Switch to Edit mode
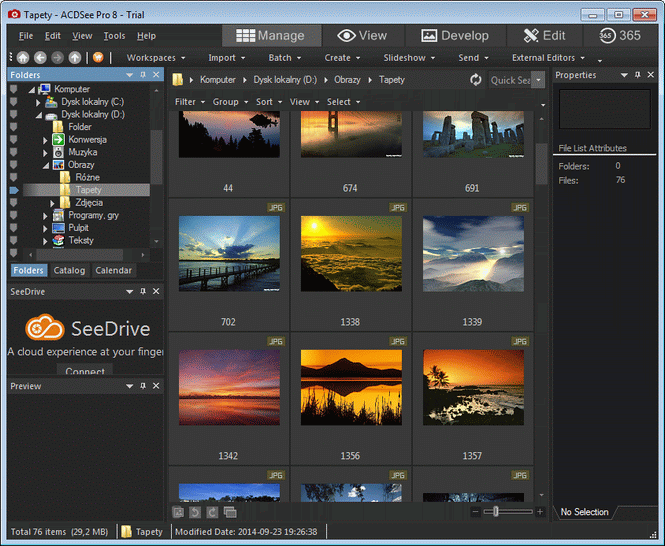Image resolution: width=665 pixels, height=546 pixels. (x=545, y=36)
